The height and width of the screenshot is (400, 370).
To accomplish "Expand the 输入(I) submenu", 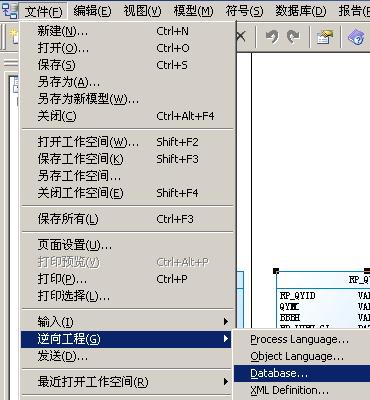I will 127,322.
